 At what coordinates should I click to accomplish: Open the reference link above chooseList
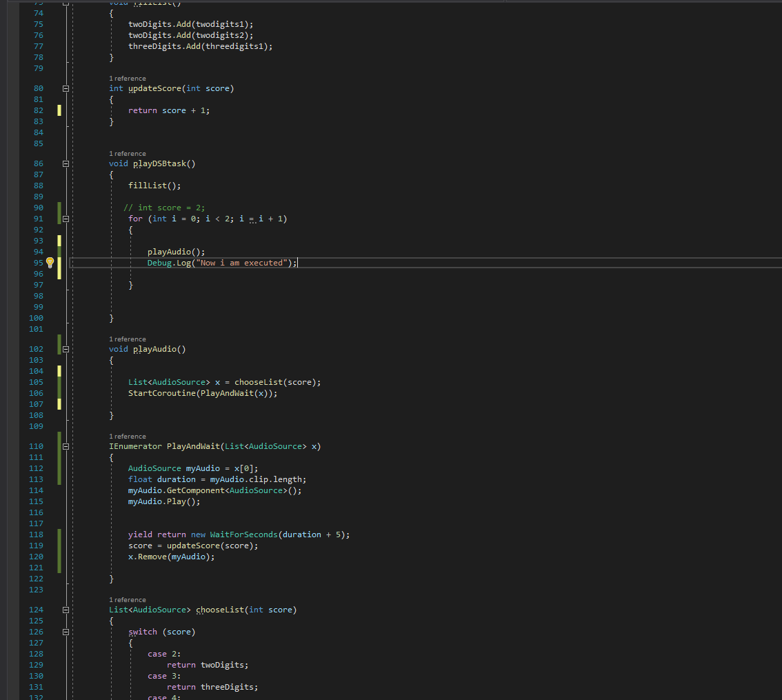pyautogui.click(x=128, y=600)
